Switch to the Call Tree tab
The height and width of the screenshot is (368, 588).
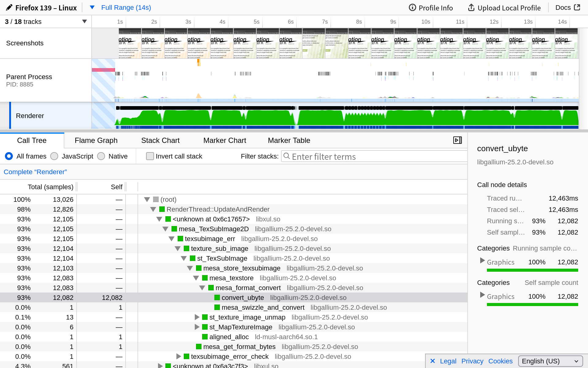[32, 140]
